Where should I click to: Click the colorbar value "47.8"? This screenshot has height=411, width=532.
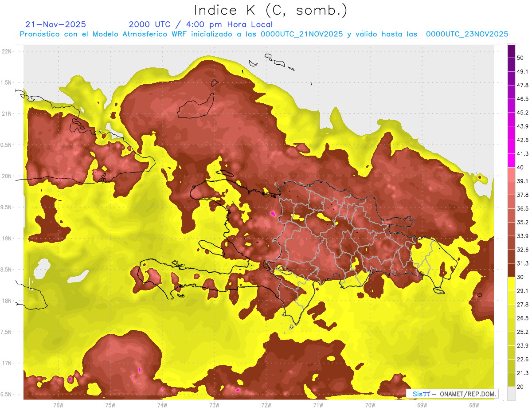[523, 85]
